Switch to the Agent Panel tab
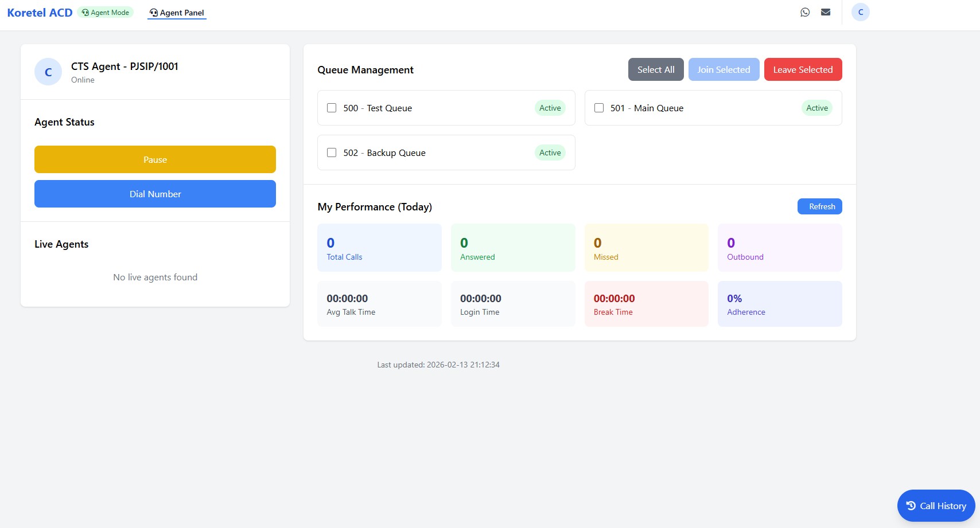980x528 pixels. pyautogui.click(x=177, y=13)
